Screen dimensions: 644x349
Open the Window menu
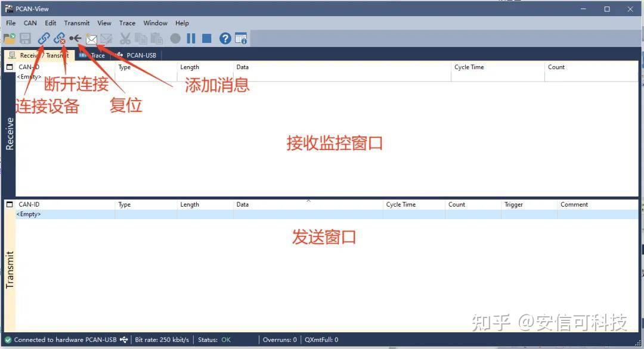coord(155,23)
